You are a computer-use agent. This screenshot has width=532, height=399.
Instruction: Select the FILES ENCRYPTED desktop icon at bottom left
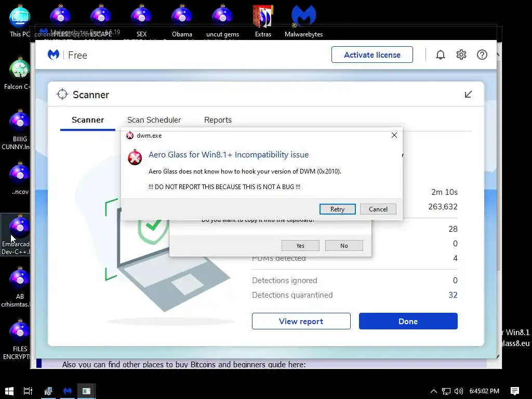coord(17,339)
